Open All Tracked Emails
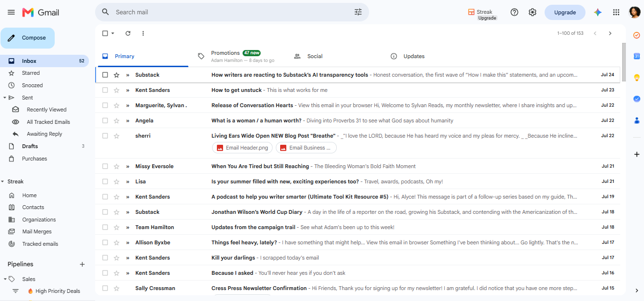 click(x=48, y=122)
